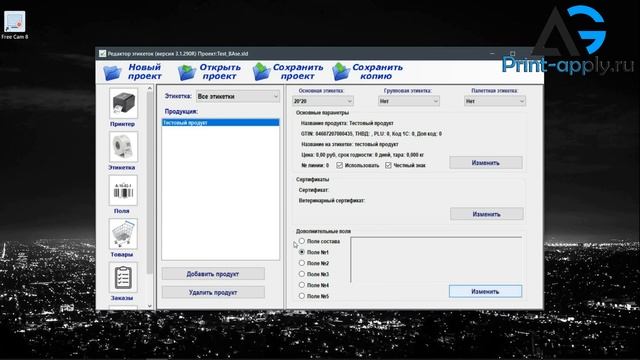
Task: Click the Цена and срок годности line
Action: (362, 155)
